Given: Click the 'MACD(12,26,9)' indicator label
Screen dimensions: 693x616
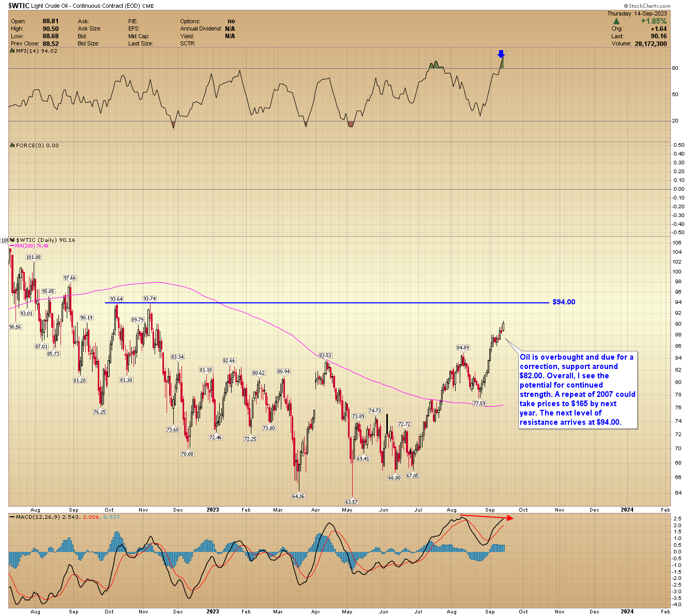Looking at the screenshot, I should pyautogui.click(x=38, y=517).
